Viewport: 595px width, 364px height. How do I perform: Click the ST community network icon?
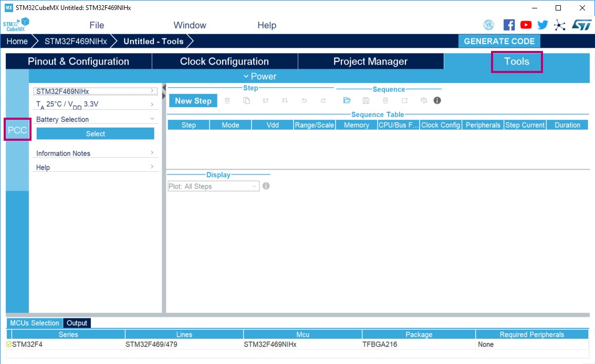560,25
